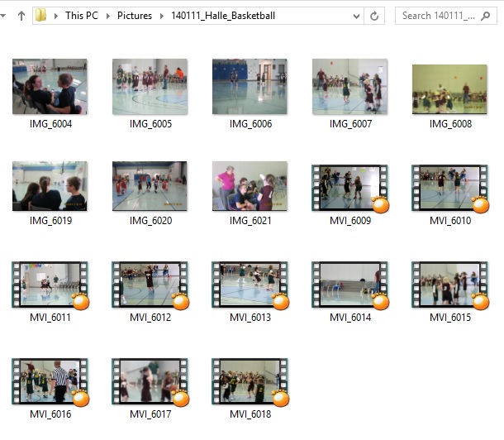
Task: Click the MVI_6015 file name
Action: [x=450, y=318]
